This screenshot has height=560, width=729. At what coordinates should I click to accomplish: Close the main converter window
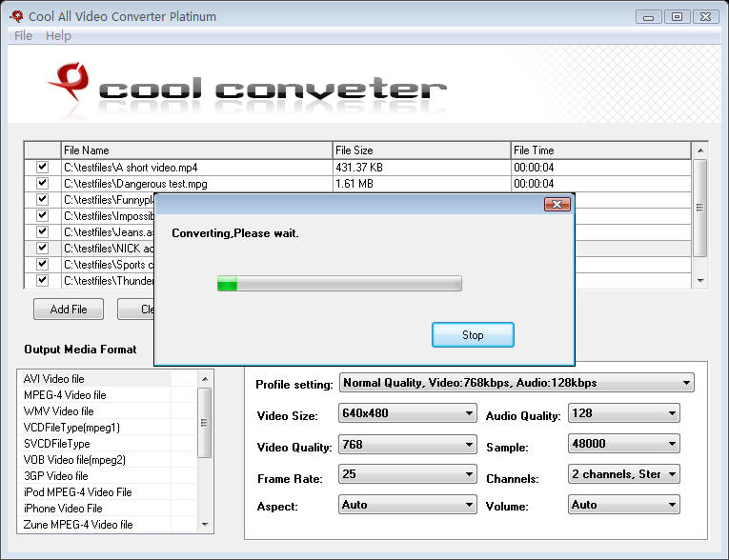(706, 17)
